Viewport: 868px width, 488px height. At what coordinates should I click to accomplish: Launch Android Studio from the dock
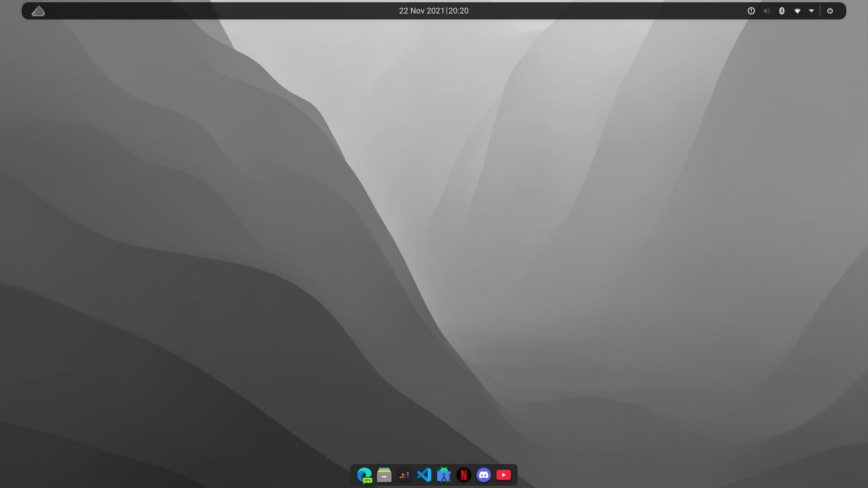pyautogui.click(x=444, y=475)
